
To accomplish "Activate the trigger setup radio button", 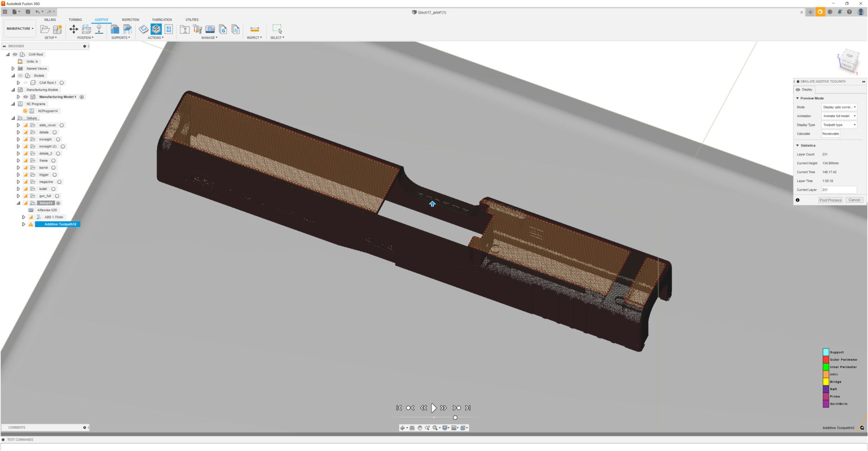I will [x=55, y=175].
